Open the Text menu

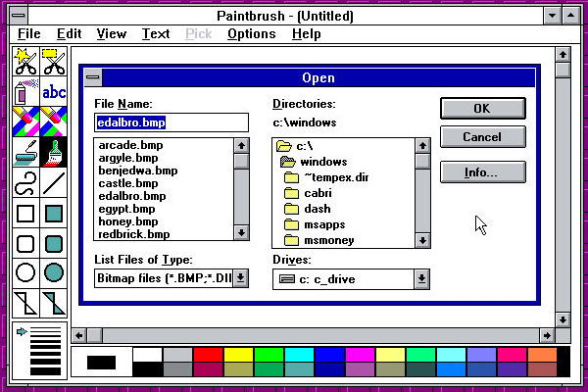pyautogui.click(x=156, y=34)
